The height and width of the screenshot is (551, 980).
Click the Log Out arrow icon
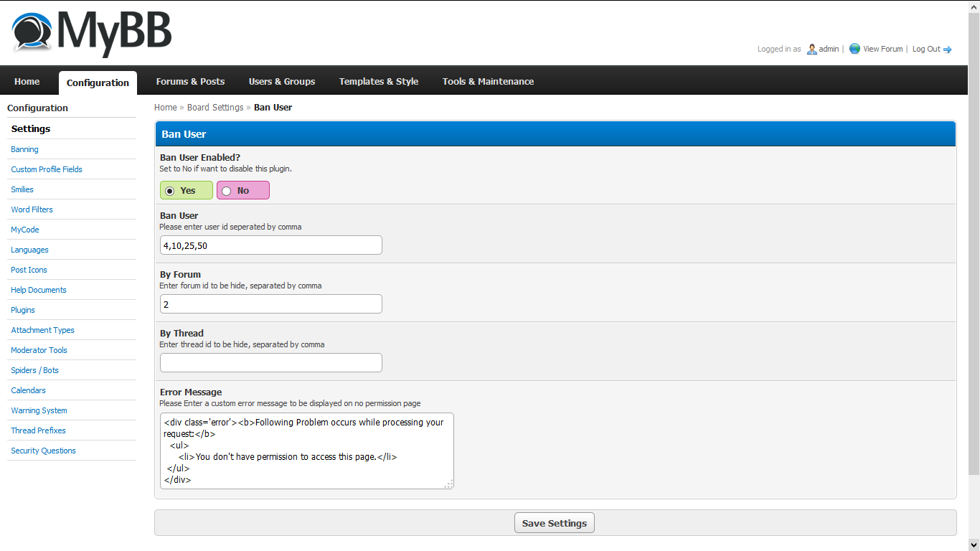click(948, 50)
